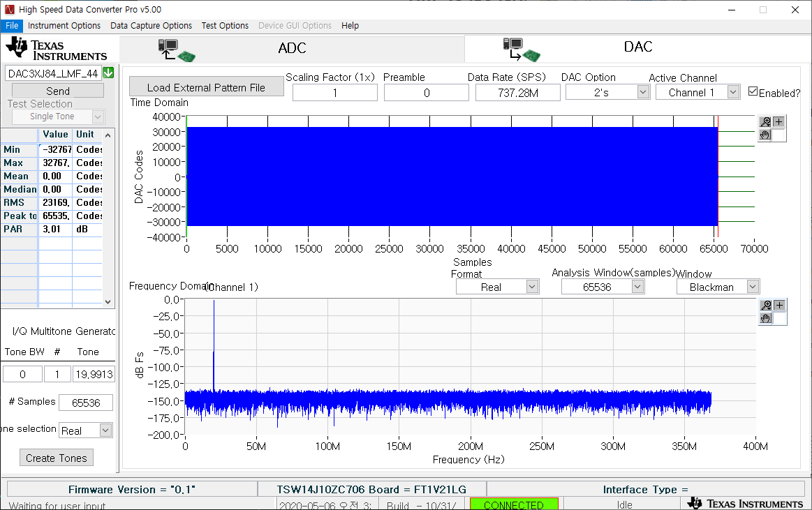Click the Firmware Version status text
Image resolution: width=812 pixels, height=510 pixels.
[x=132, y=489]
